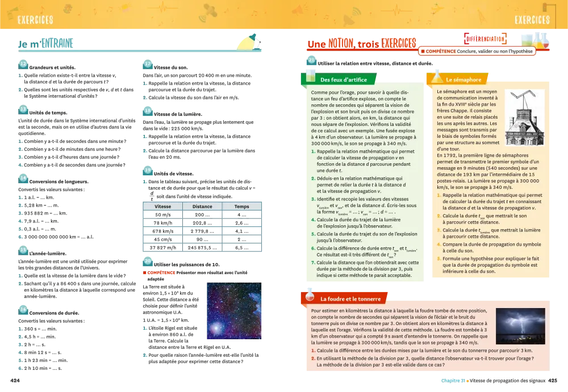
Task: Click the "Conversions de durée." exercise title
Action: click(x=54, y=313)
